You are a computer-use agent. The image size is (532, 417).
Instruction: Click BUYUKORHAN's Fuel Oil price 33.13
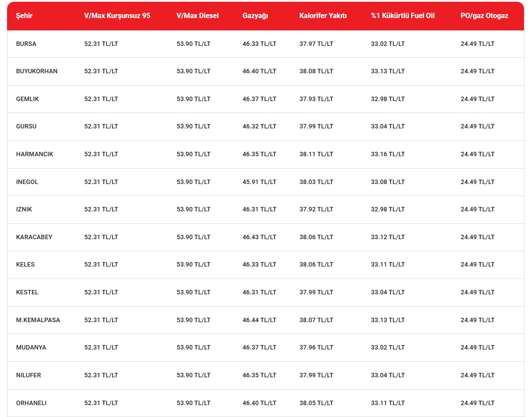pyautogui.click(x=388, y=71)
